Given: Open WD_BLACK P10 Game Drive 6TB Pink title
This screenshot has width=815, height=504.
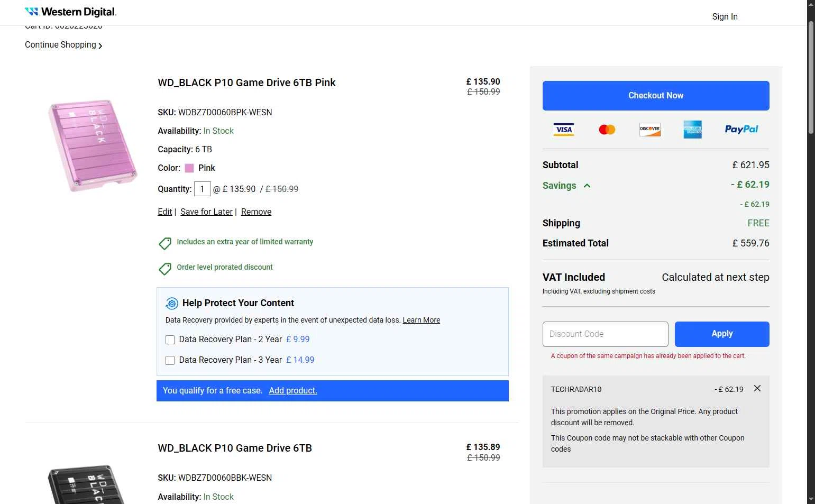Looking at the screenshot, I should click(x=246, y=83).
